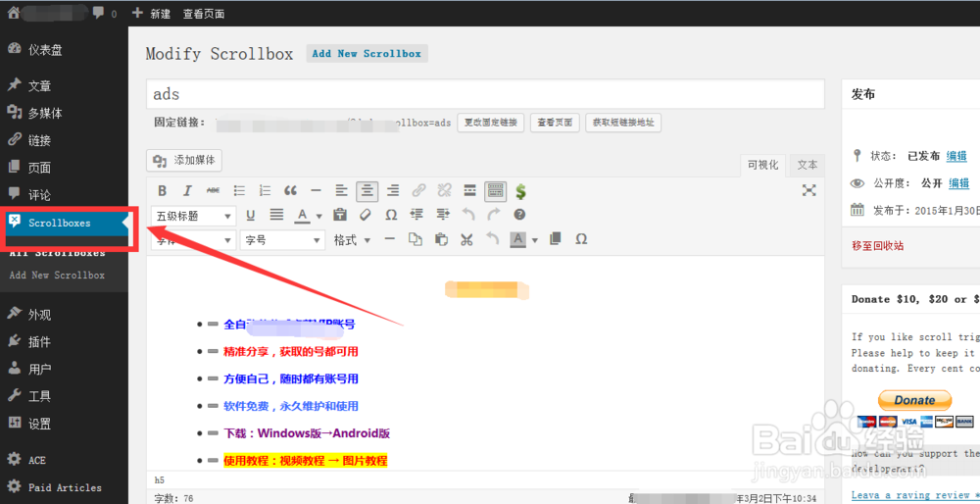Switch to the 可视化 visual tab

click(x=763, y=165)
